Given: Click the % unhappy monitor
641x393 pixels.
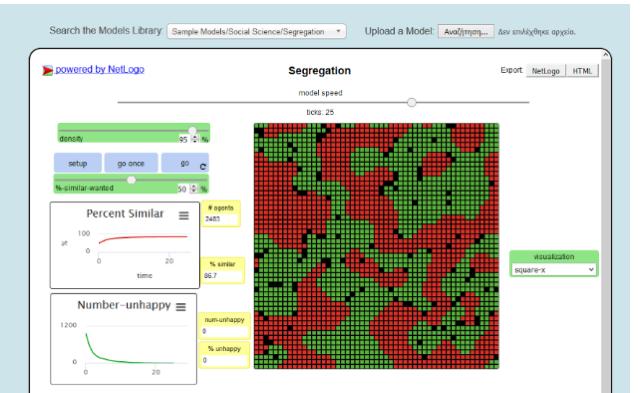Looking at the screenshot, I should 224,355.
